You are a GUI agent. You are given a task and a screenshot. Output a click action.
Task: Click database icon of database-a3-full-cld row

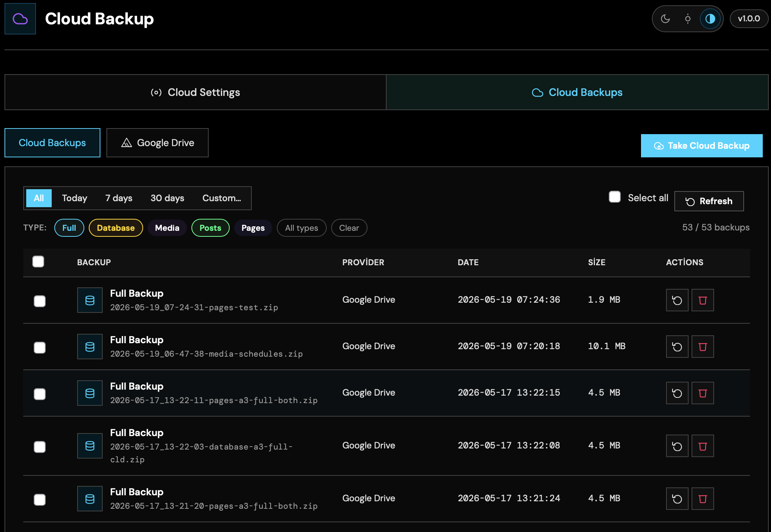[x=90, y=446]
